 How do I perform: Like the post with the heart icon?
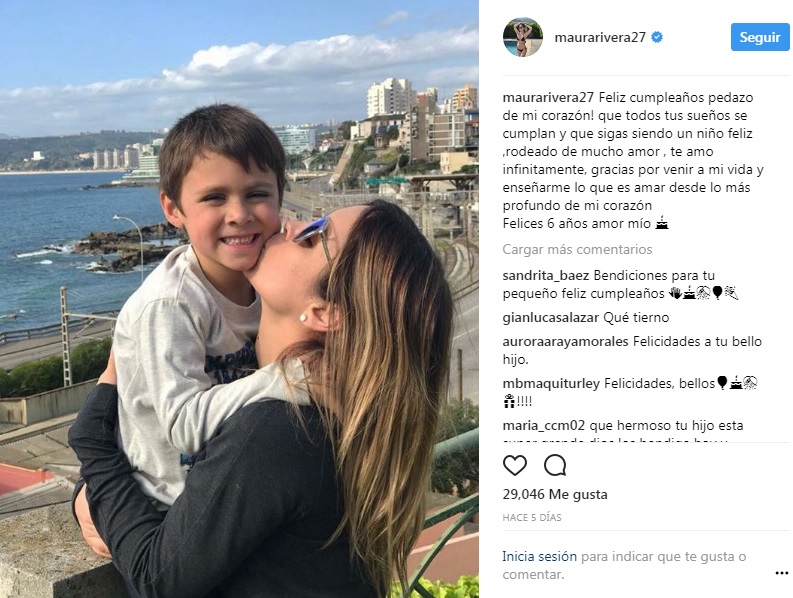(x=515, y=465)
